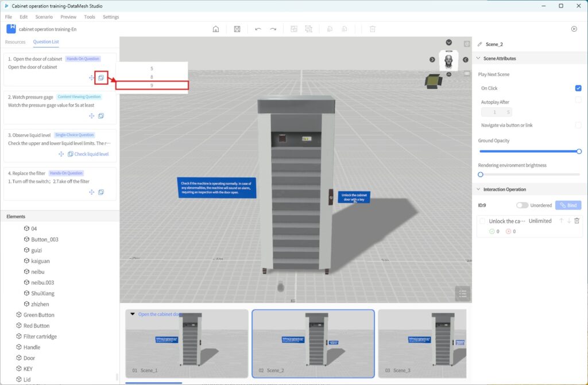Image resolution: width=588 pixels, height=385 pixels.
Task: Undo the last action
Action: pyautogui.click(x=258, y=29)
